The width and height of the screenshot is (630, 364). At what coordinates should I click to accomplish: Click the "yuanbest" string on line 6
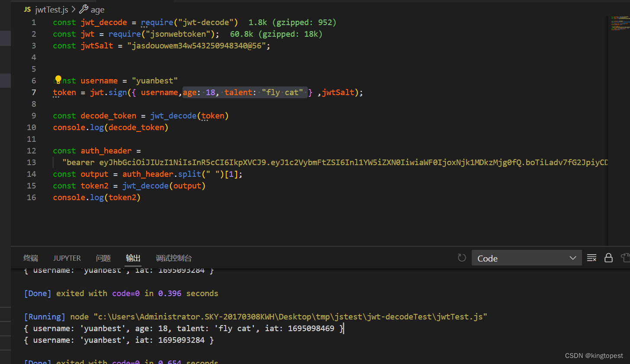[155, 80]
